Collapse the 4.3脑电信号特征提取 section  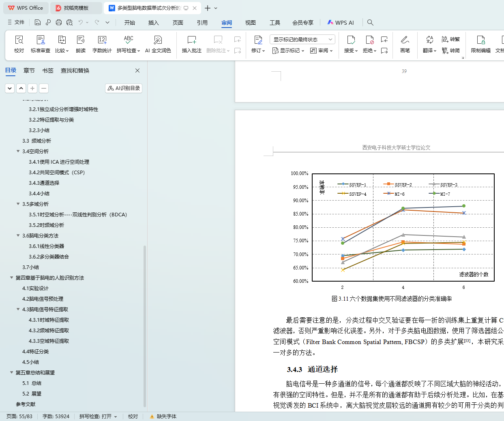[x=18, y=309]
